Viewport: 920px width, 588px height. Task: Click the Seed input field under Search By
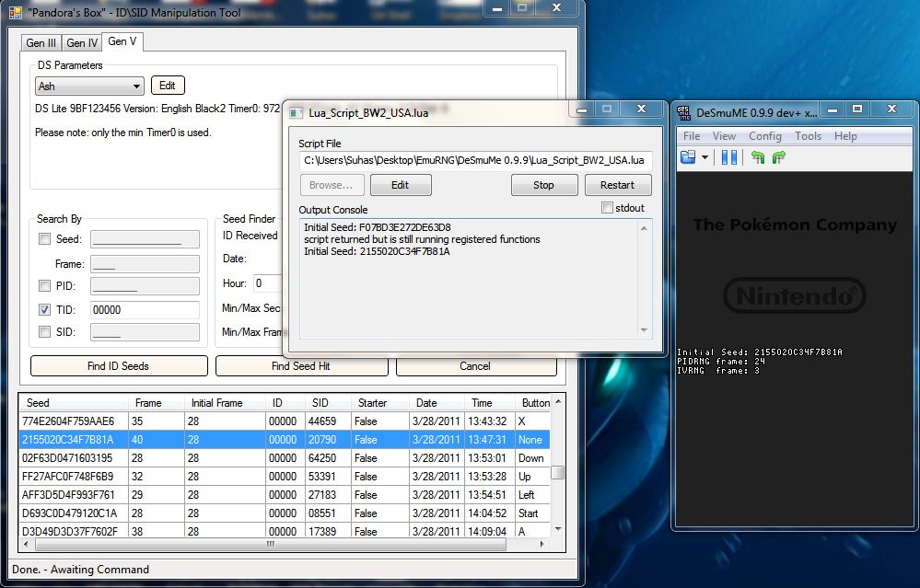click(x=145, y=238)
